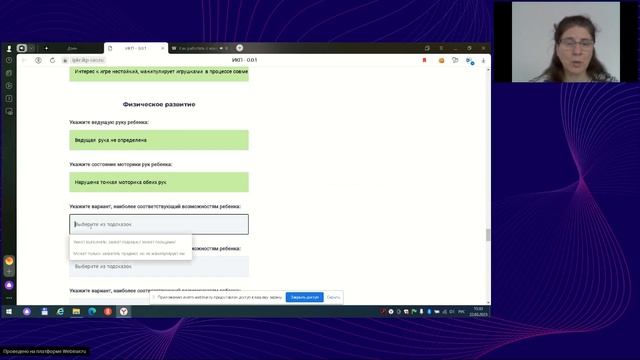Click the taskbar clock
640x360 pixels.
478,311
